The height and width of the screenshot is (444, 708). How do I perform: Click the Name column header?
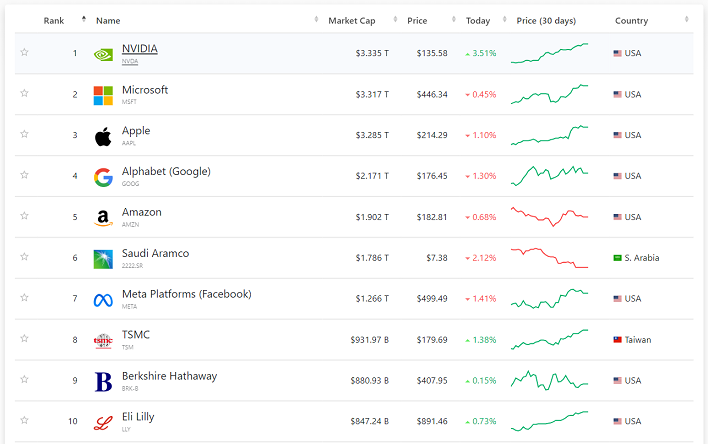108,20
